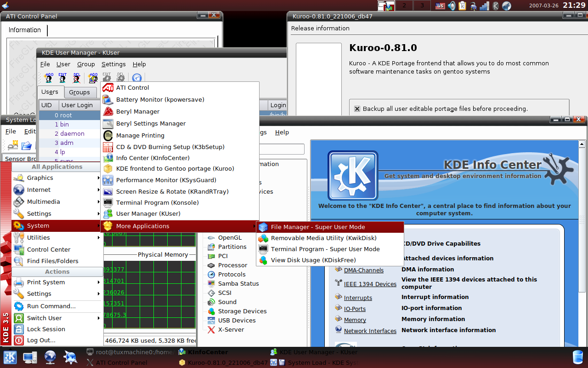
Task: Click the red Log Out icon in K menu
Action: (x=19, y=340)
